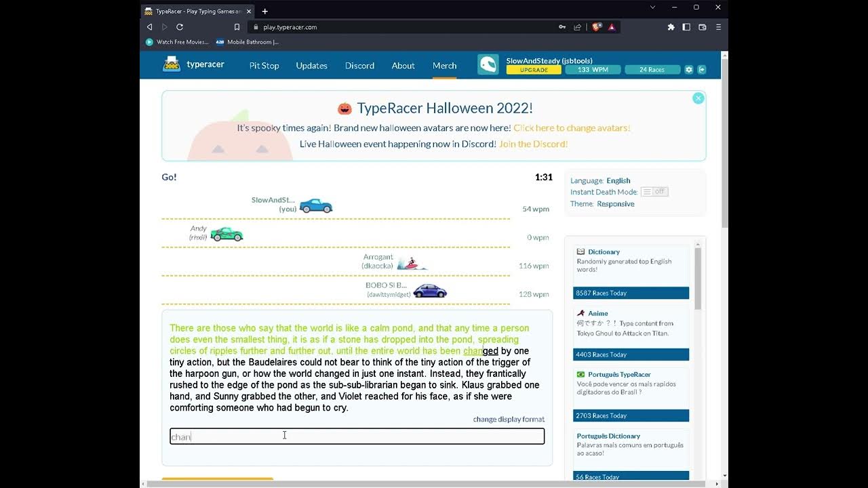Click the 116 wpm speed label
Image resolution: width=868 pixels, height=488 pixels.
coord(534,266)
